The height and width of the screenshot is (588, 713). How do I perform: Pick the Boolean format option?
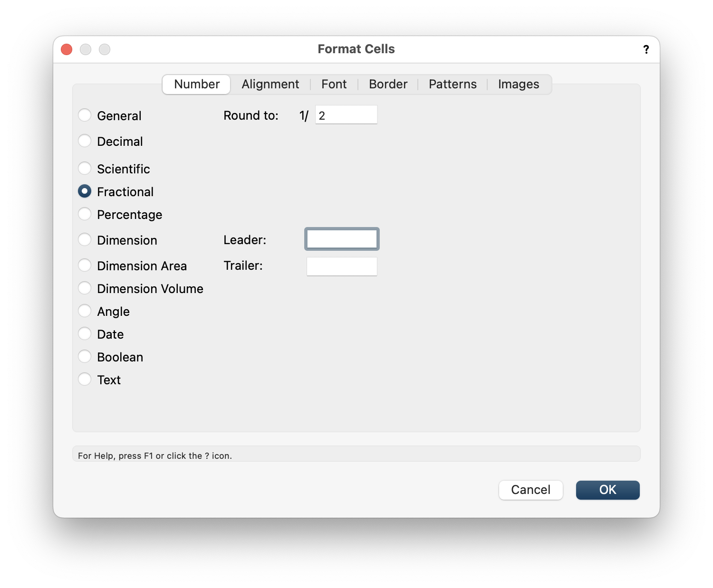click(85, 357)
